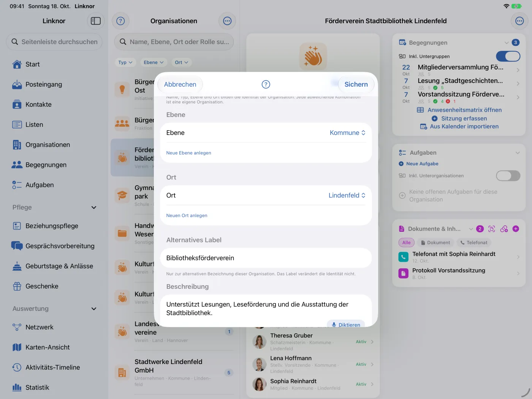Open the Netzwerk view
The width and height of the screenshot is (532, 399).
54,327
